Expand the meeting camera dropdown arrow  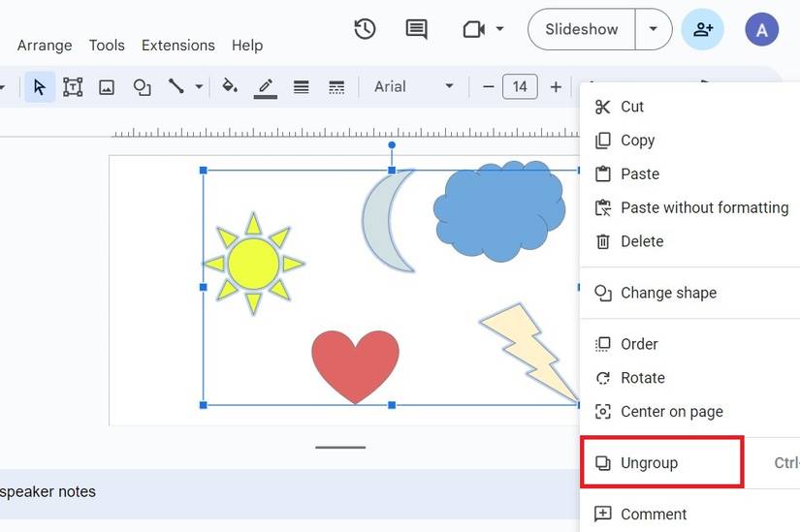(x=500, y=29)
